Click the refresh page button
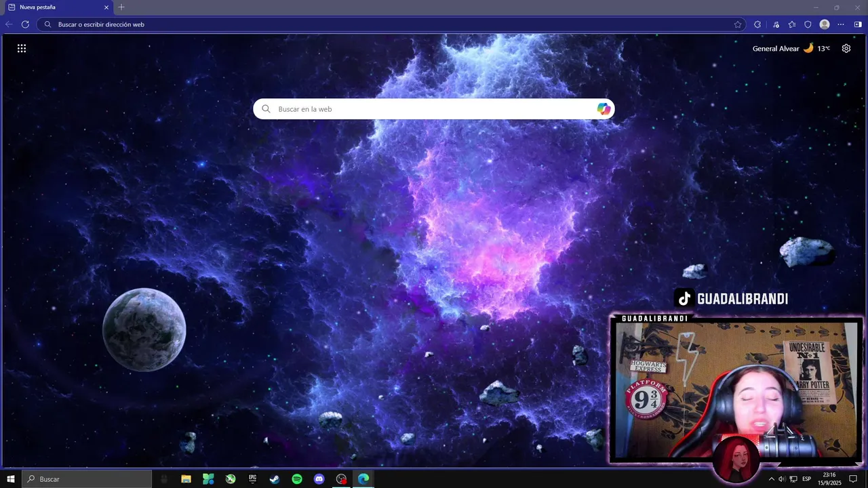Image resolution: width=868 pixels, height=488 pixels. pos(25,24)
